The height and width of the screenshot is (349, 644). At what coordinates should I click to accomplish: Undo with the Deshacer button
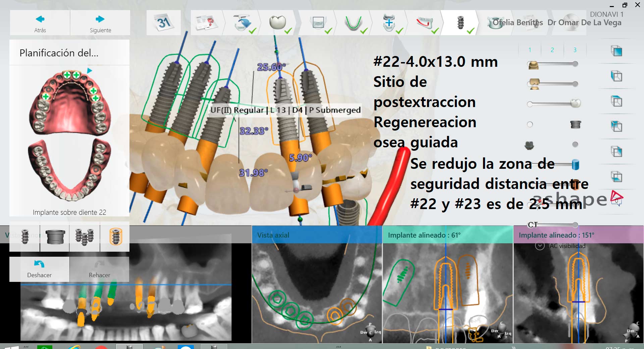point(40,269)
